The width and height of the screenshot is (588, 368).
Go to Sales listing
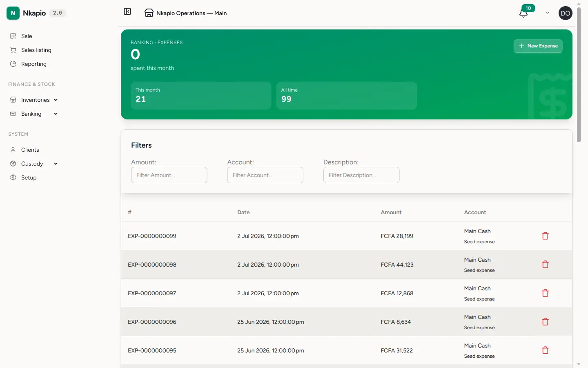[36, 50]
